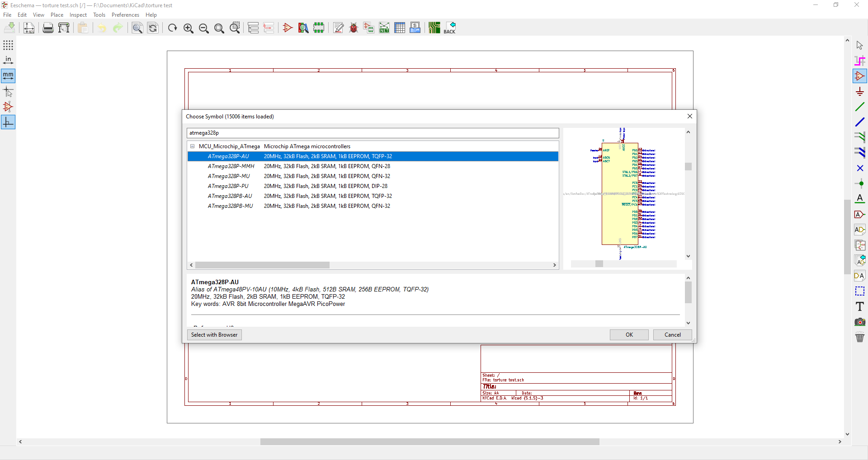
Task: Open the File menu
Action: point(7,15)
